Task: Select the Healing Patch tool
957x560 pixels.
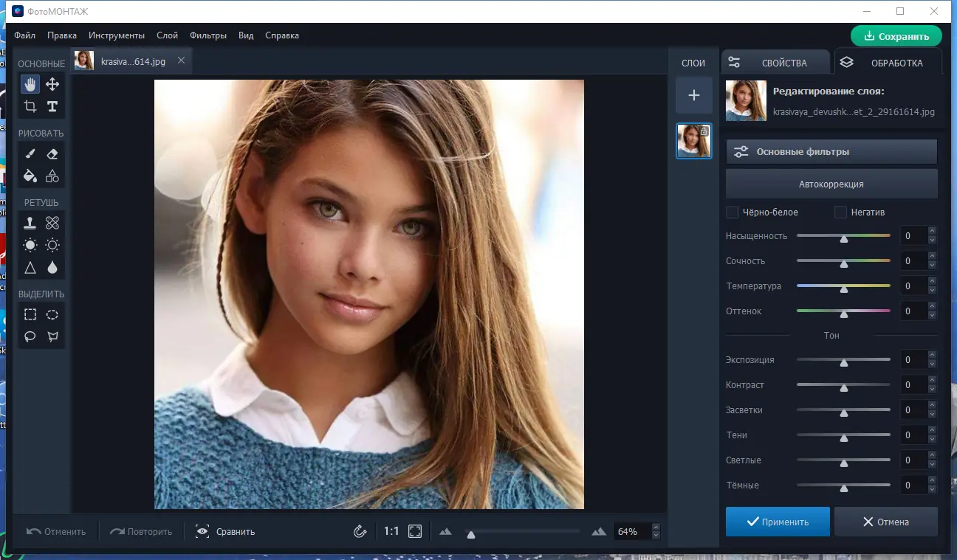Action: click(52, 222)
